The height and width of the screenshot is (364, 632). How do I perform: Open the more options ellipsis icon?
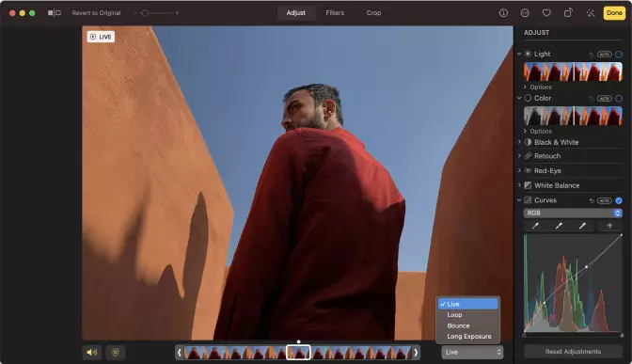point(525,13)
